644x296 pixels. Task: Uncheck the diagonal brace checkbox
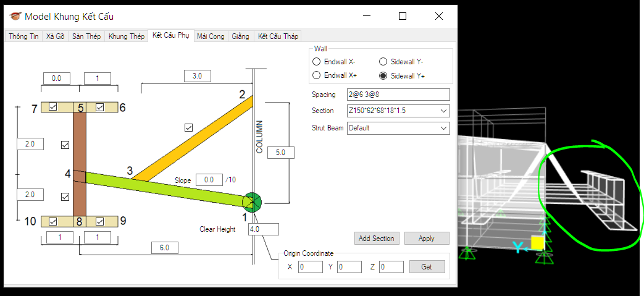pyautogui.click(x=188, y=127)
